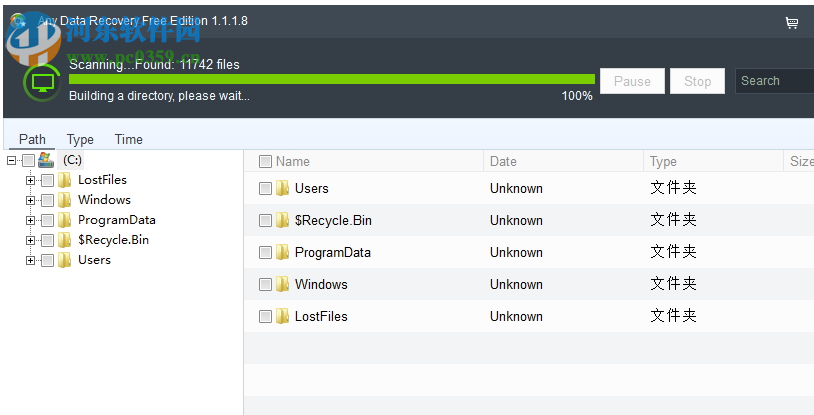The image size is (814, 415).
Task: Click the Users folder icon in tree
Action: pyautogui.click(x=64, y=260)
